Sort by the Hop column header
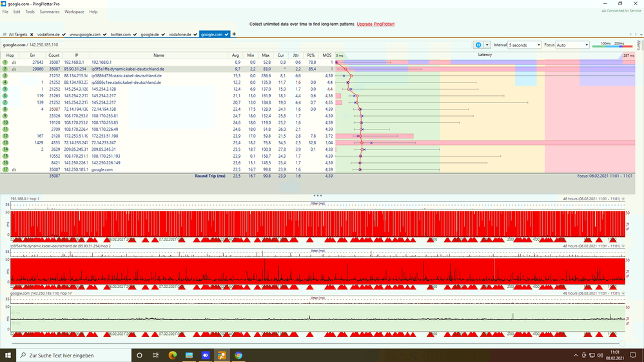This screenshot has height=362, width=644. [x=10, y=55]
